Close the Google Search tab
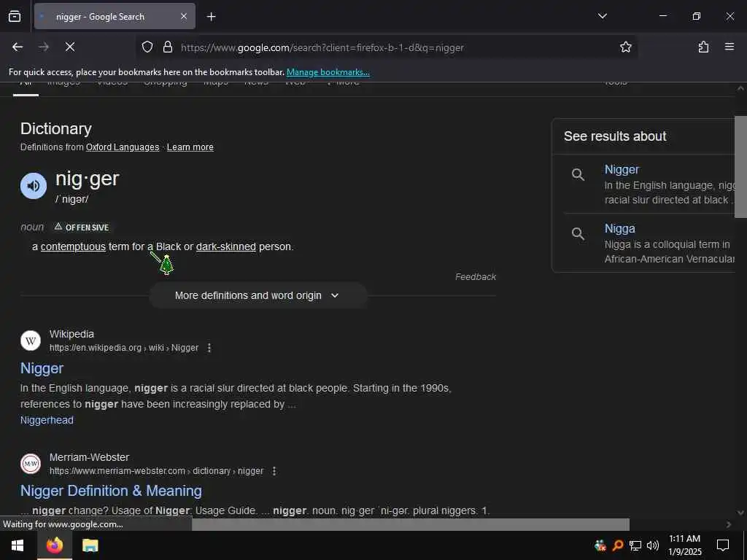This screenshot has width=747, height=560. click(x=184, y=17)
